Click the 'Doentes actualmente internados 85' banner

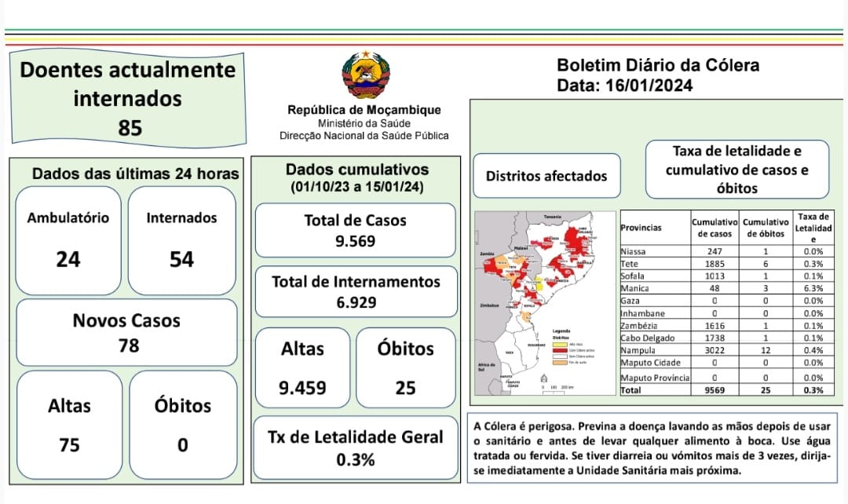128,98
